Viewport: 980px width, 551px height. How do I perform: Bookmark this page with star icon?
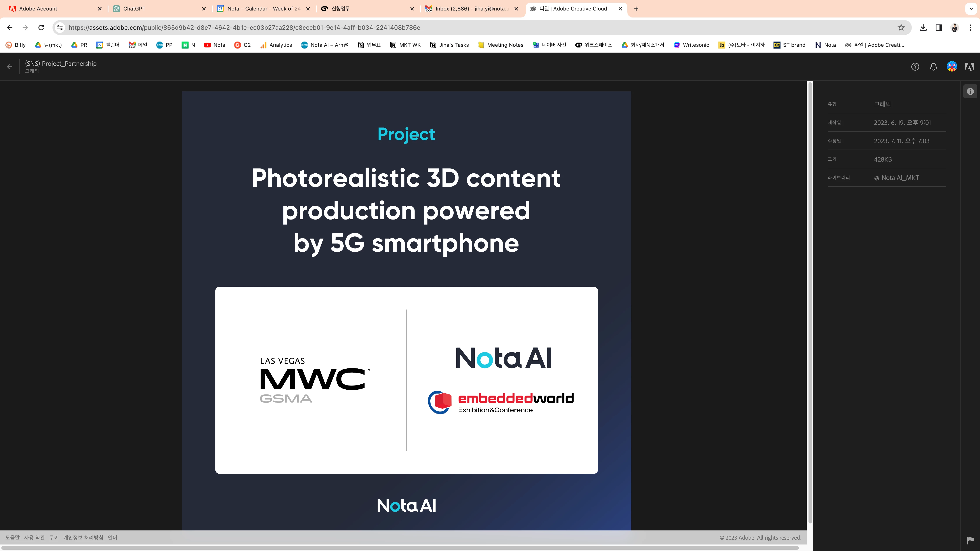901,27
